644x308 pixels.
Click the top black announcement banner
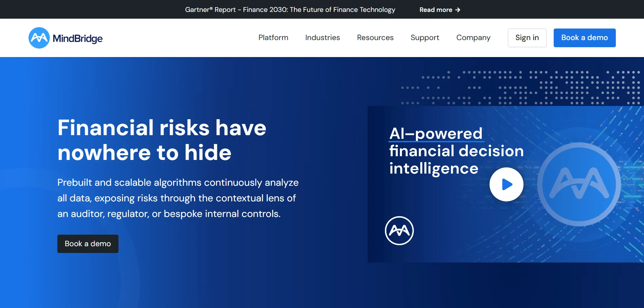[x=322, y=9]
